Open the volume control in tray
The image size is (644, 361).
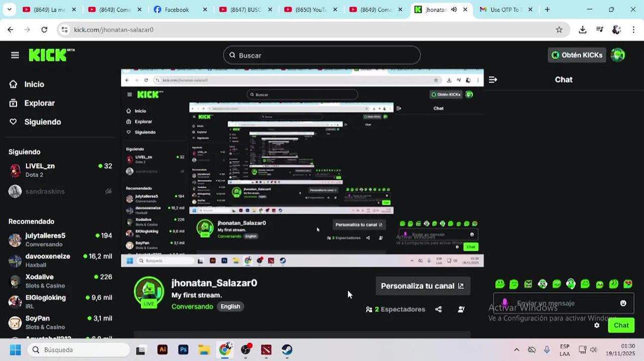pyautogui.click(x=593, y=349)
